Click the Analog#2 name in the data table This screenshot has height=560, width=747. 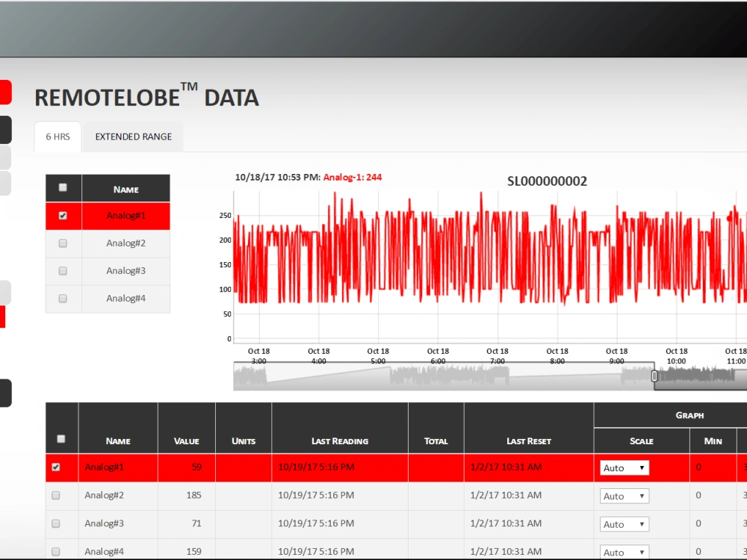coord(105,495)
